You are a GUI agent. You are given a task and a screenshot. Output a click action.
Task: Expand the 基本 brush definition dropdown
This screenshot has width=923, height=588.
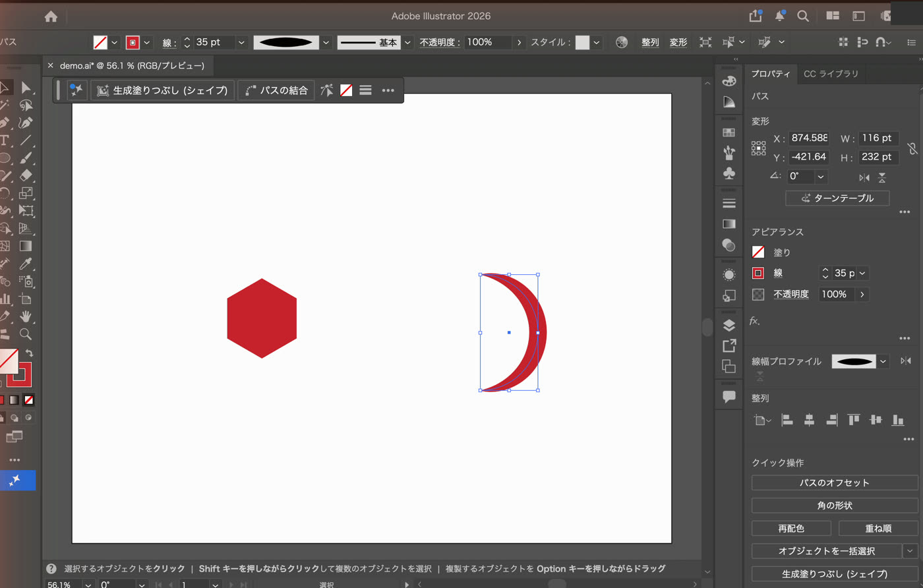point(407,42)
